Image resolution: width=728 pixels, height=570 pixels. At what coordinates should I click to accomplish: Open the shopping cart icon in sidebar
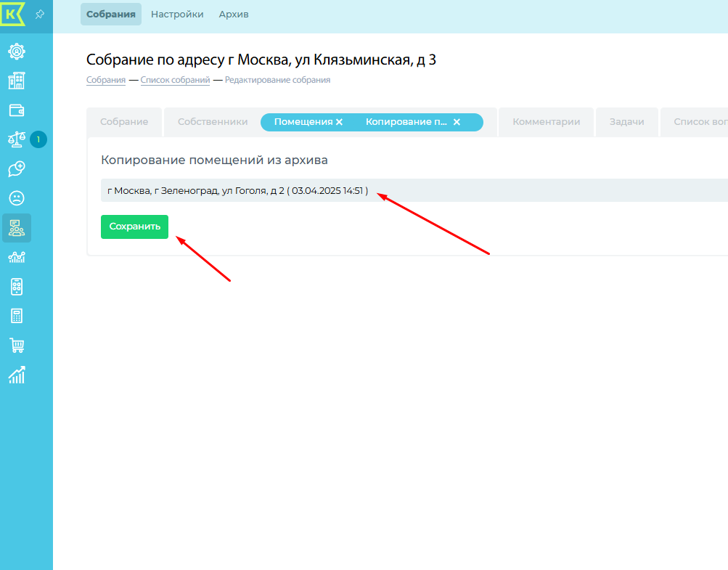(16, 346)
